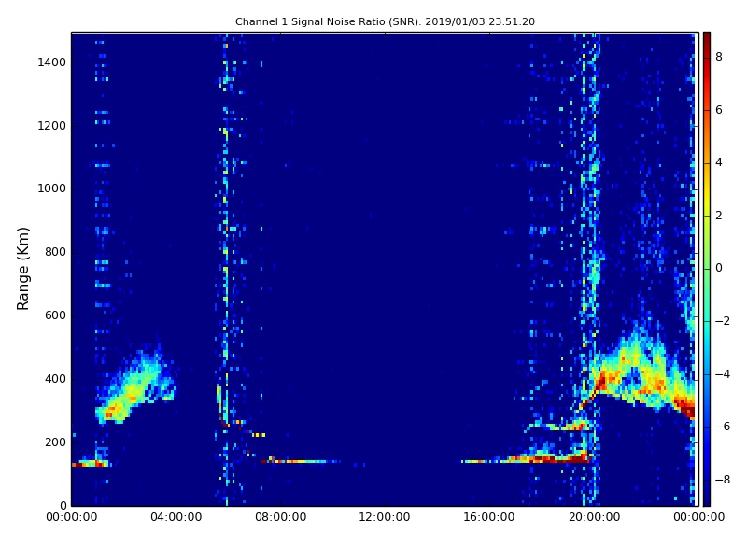This screenshot has height=560, width=747.
Task: Click the green middle section of the colorbar
Action: [707, 269]
